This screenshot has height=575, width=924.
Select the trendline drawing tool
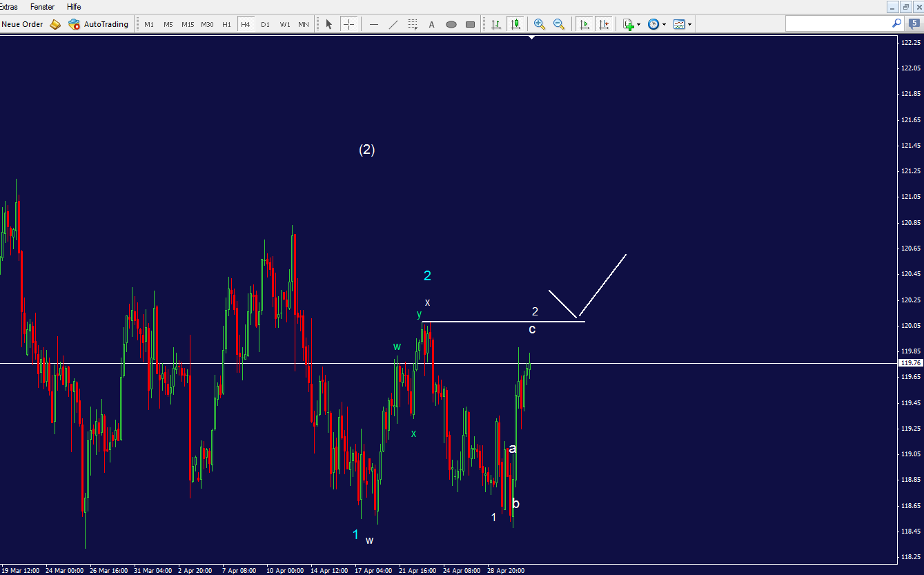tap(393, 24)
